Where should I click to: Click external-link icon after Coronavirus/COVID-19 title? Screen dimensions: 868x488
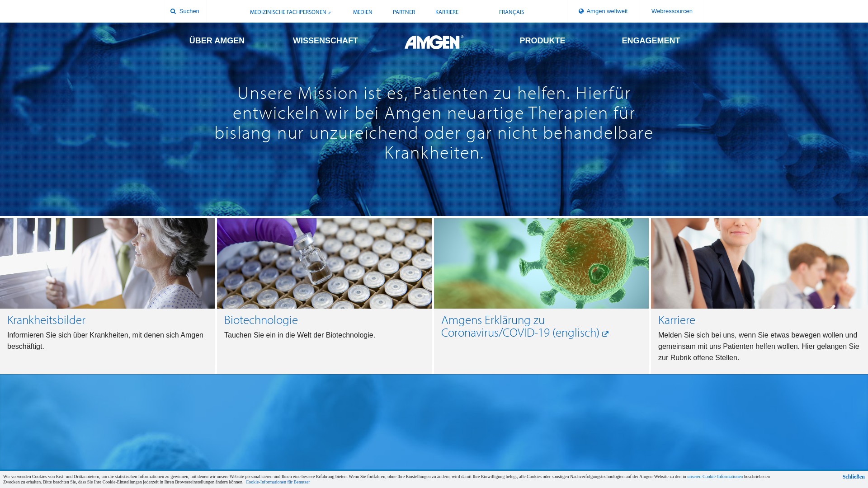tap(605, 333)
